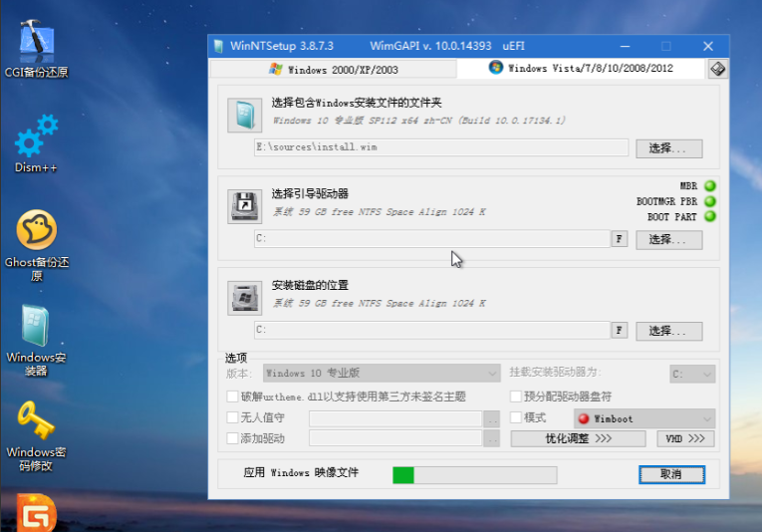Toggle 无人值守 unattended checkbox

click(232, 417)
